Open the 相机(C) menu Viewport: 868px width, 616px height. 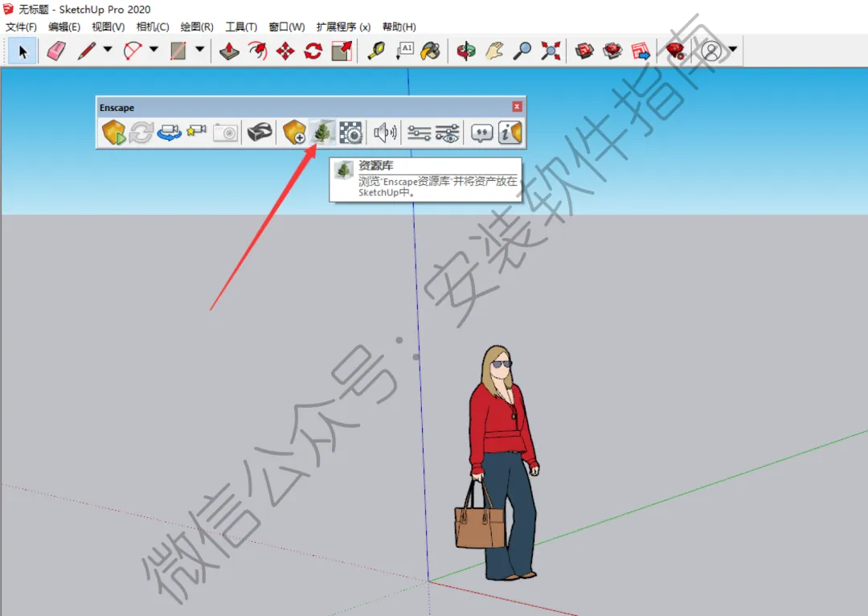point(152,27)
